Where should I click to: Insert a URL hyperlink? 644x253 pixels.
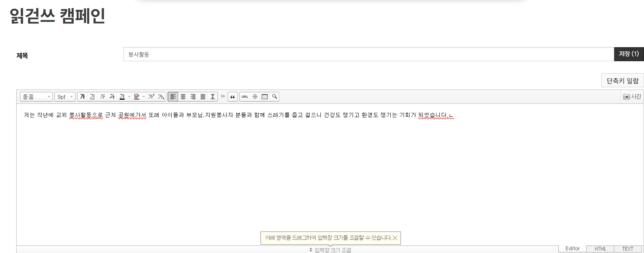(245, 97)
